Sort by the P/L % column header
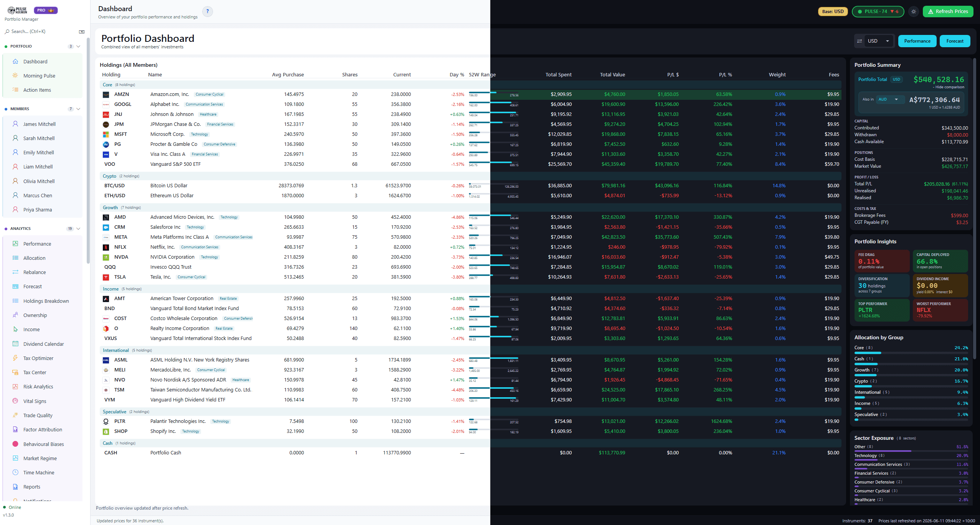Image resolution: width=980 pixels, height=525 pixels. 725,75
